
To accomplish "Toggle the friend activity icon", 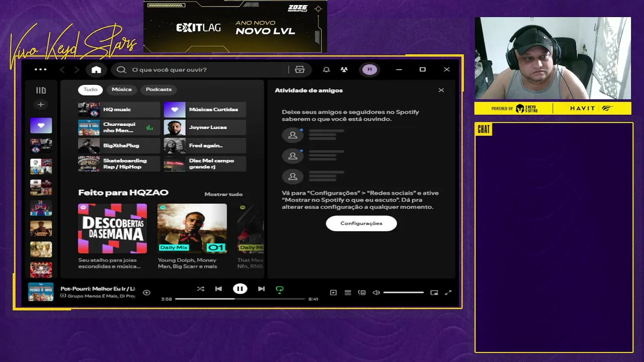I will [x=344, y=70].
